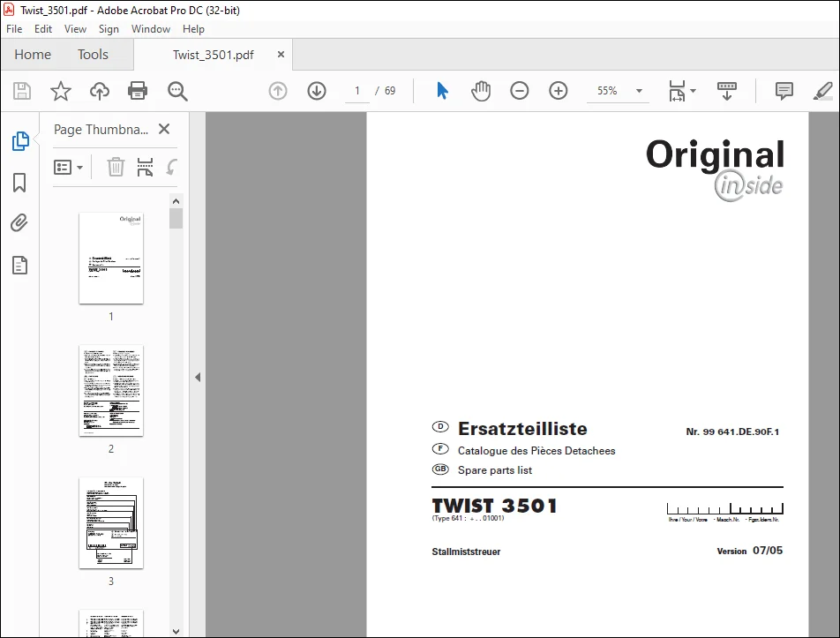Image resolution: width=840 pixels, height=638 pixels.
Task: Click the Zoom in plus icon
Action: pos(559,91)
